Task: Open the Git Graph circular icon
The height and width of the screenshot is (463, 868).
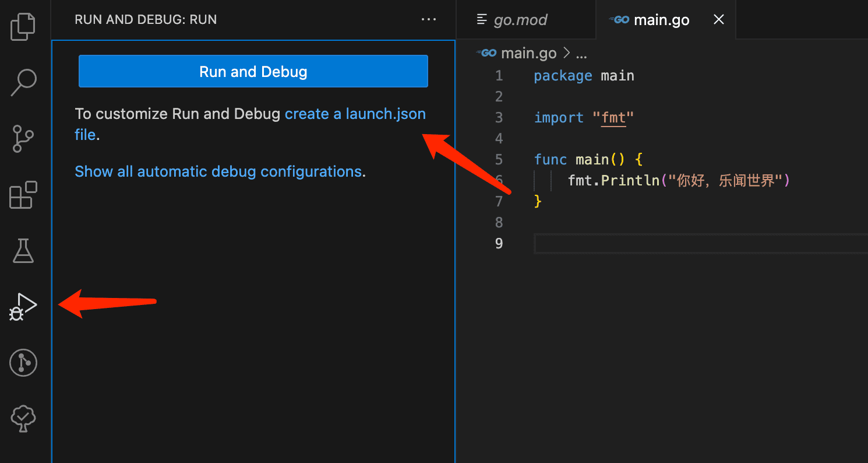Action: (23, 363)
